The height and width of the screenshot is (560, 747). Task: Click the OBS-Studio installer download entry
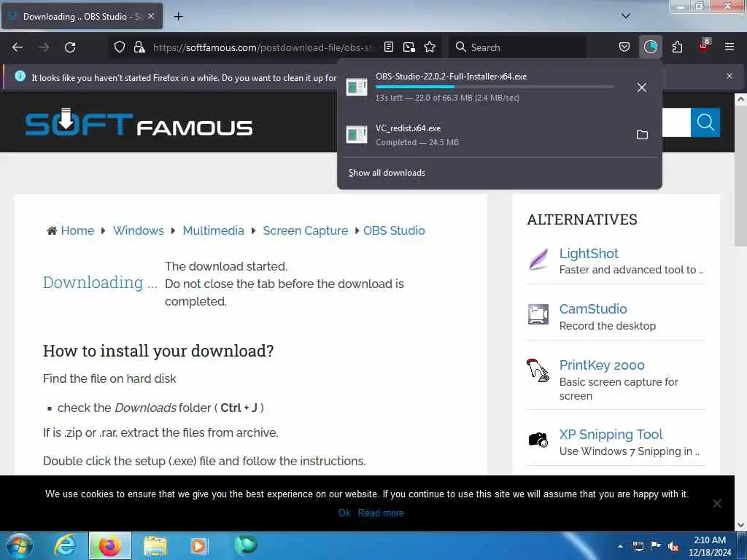pos(486,87)
